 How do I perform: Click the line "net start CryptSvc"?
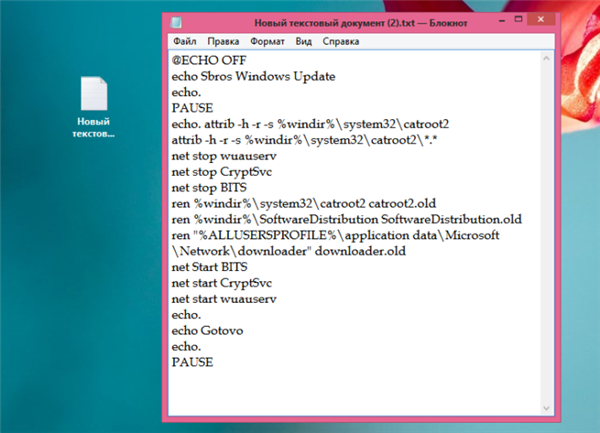point(222,283)
